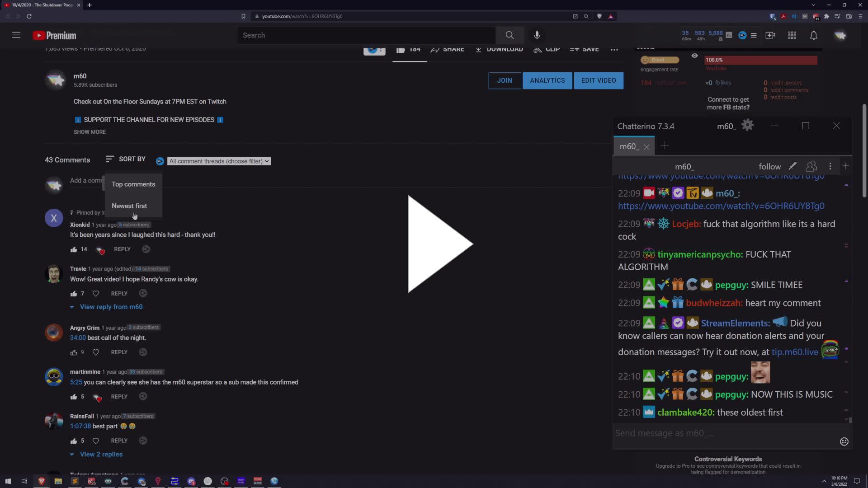Image resolution: width=868 pixels, height=488 pixels.
Task: Start a voice search with the microphone icon
Action: pos(537,35)
